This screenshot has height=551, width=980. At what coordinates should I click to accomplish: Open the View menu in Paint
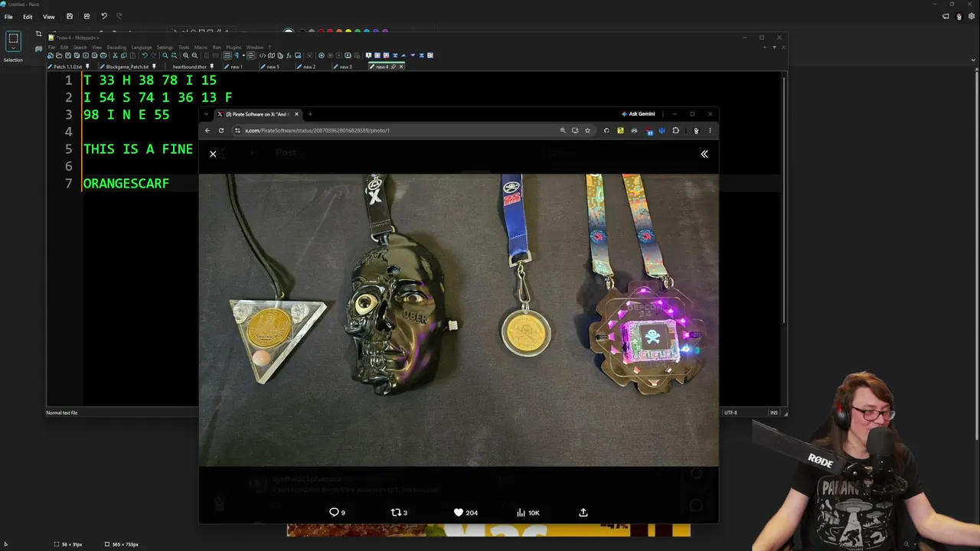[48, 16]
